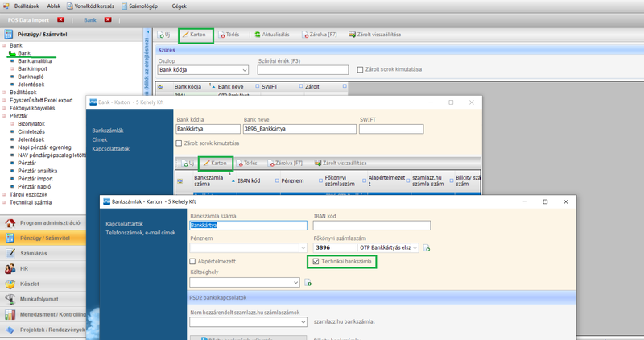Click add icon next to Főkönyvi számlaszám
The image size is (644, 340).
427,248
